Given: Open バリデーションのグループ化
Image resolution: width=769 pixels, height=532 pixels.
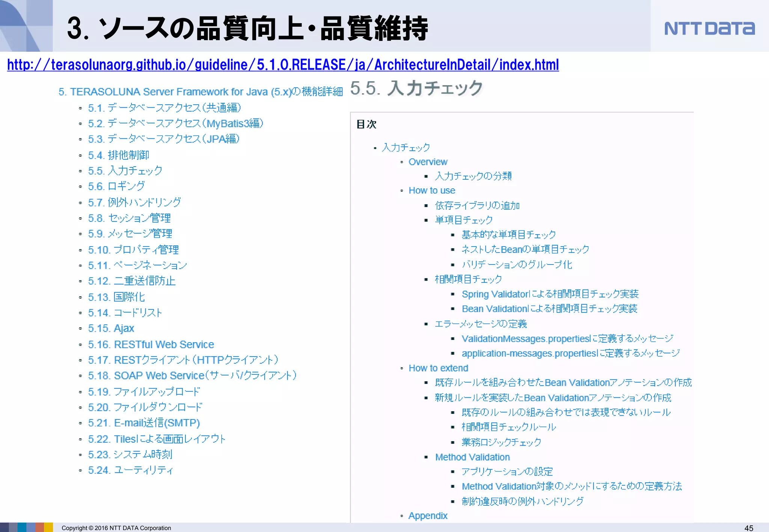Looking at the screenshot, I should [517, 264].
